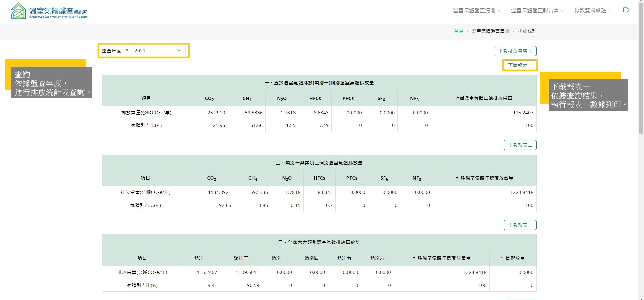Click the greenhouse gas platform logo
Image resolution: width=644 pixels, height=300 pixels.
click(49, 11)
